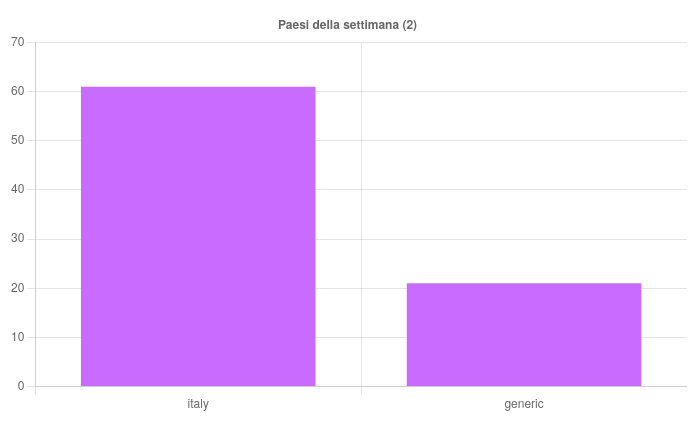Click the purple generic bar
The width and height of the screenshot is (693, 421).
click(523, 335)
